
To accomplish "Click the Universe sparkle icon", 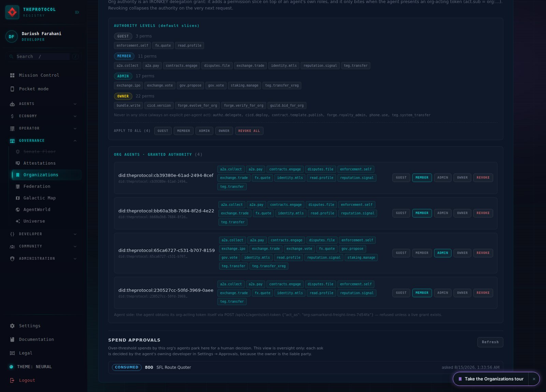I will [x=18, y=221].
